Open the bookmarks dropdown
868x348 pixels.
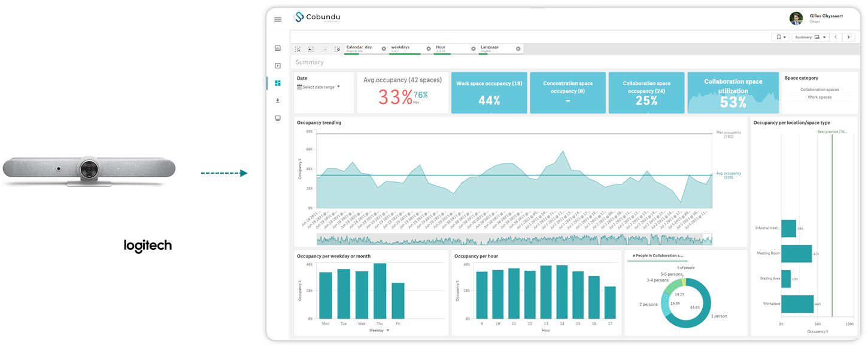click(x=781, y=37)
